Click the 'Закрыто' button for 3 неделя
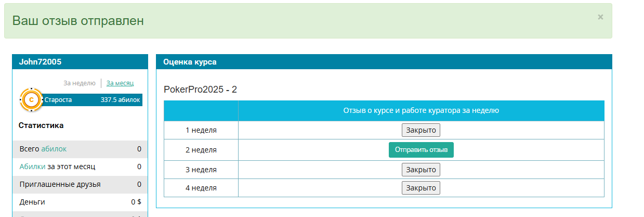644x217 pixels. coord(421,170)
